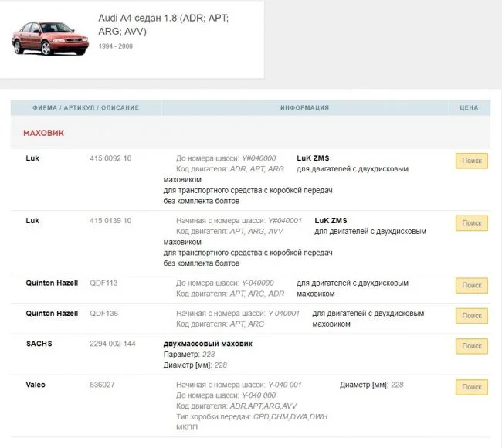
Task: Click the red Audi A4 car thumbnail
Action: tap(39, 38)
